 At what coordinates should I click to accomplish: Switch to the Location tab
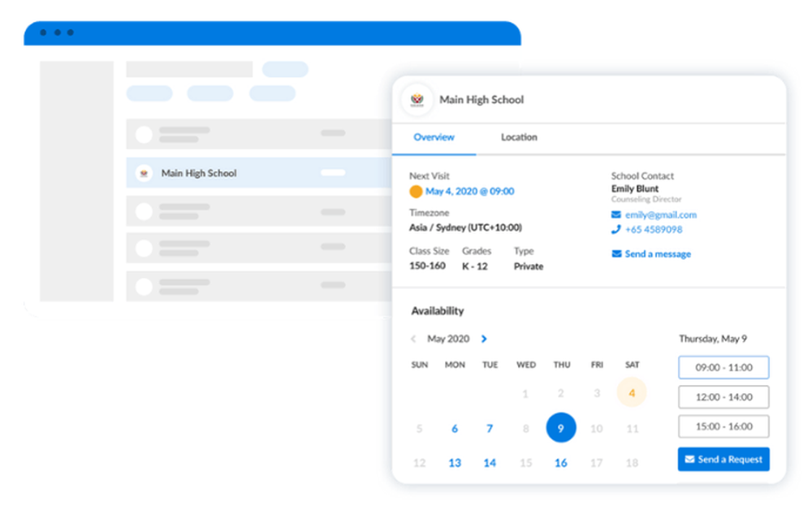[x=519, y=137]
